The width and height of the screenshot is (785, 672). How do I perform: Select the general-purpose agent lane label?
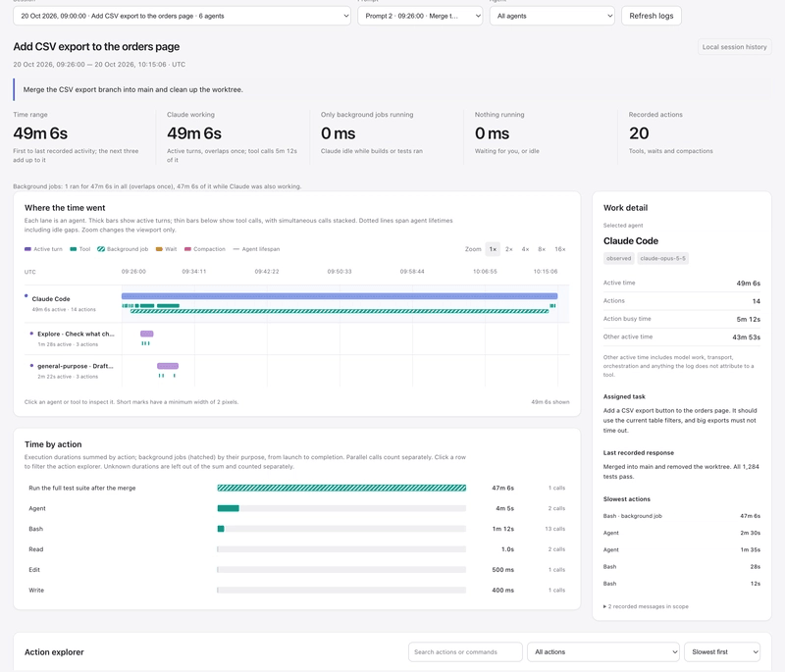(76, 366)
